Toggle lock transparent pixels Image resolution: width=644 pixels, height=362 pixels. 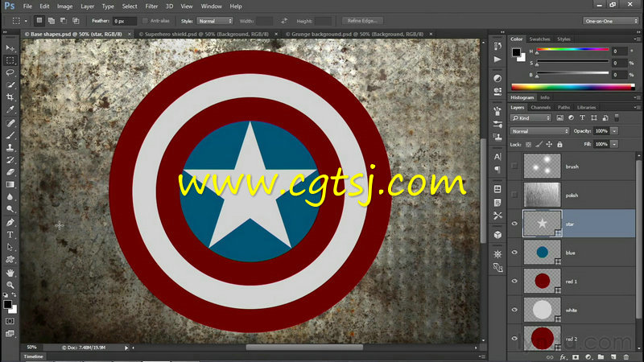[x=528, y=145]
